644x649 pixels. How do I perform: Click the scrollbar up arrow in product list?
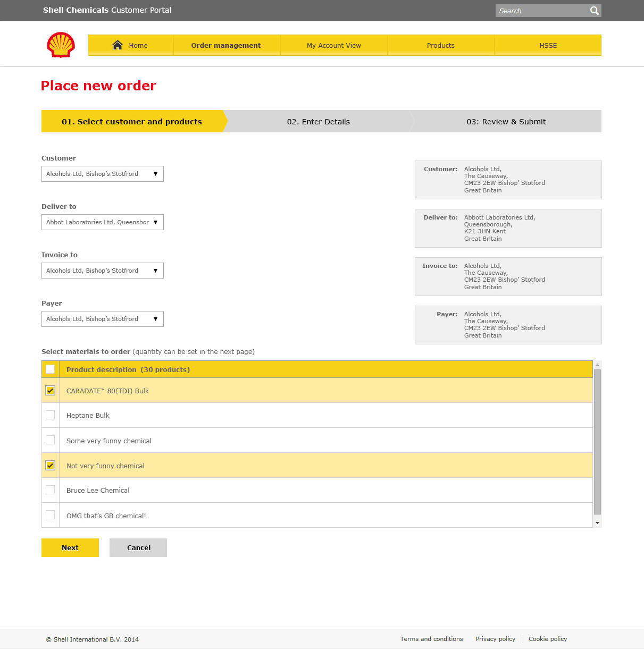click(x=597, y=364)
